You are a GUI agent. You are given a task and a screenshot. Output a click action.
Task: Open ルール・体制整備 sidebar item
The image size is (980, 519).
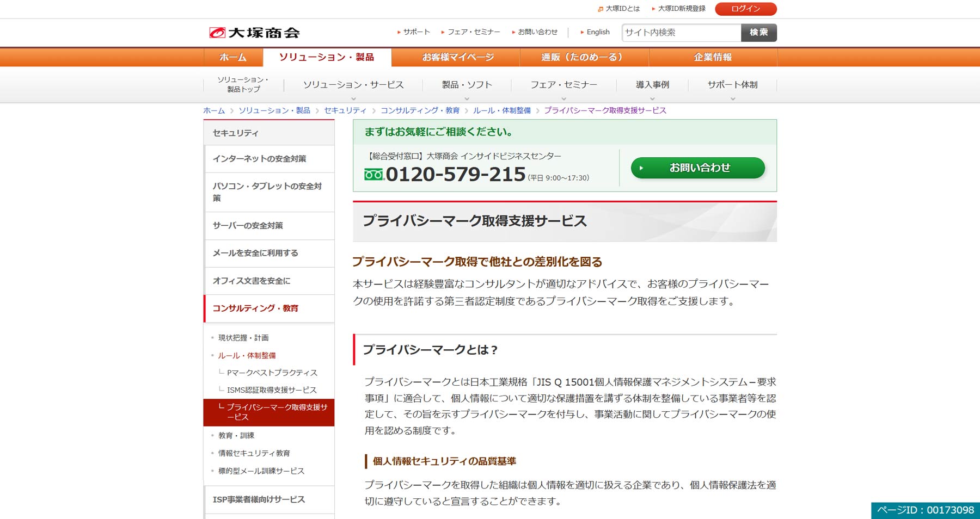click(x=247, y=355)
